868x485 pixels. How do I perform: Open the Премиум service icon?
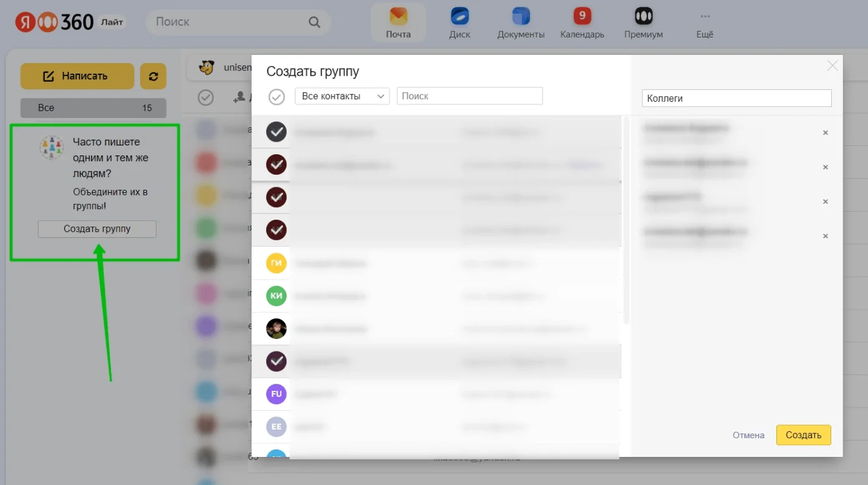click(x=644, y=22)
